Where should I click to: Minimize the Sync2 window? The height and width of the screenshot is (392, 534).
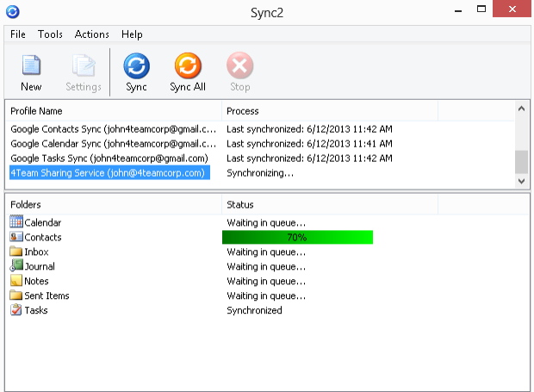[x=458, y=10]
